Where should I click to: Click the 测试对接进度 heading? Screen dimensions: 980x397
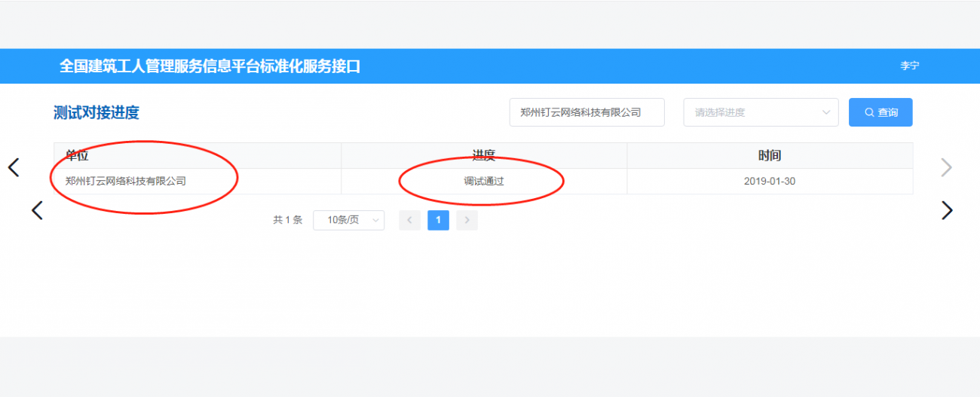[x=96, y=113]
